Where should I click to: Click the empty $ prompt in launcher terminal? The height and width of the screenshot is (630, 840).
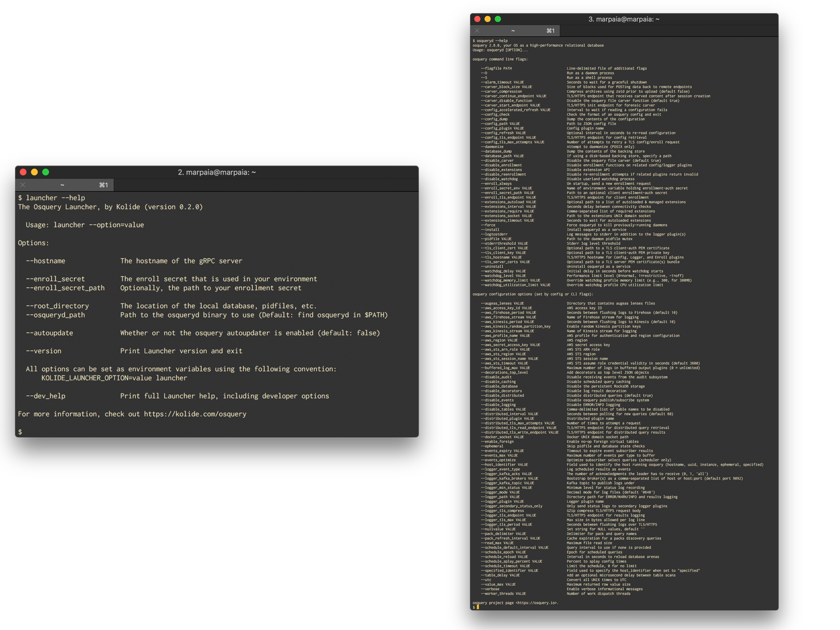coord(20,432)
